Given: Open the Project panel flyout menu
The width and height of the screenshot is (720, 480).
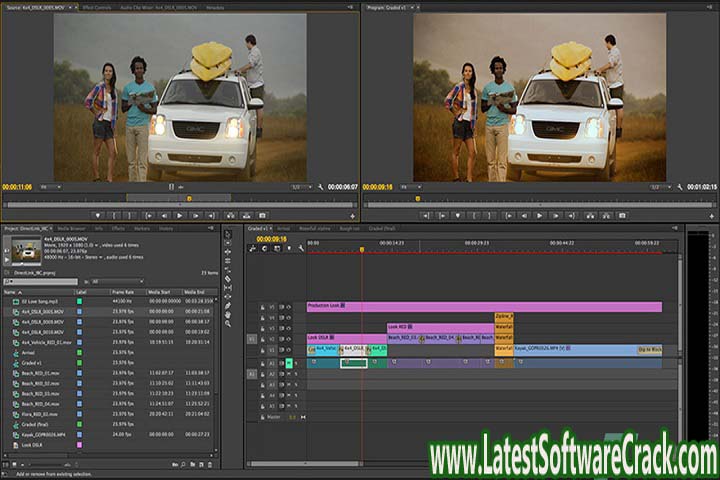Looking at the screenshot, I should (x=211, y=228).
